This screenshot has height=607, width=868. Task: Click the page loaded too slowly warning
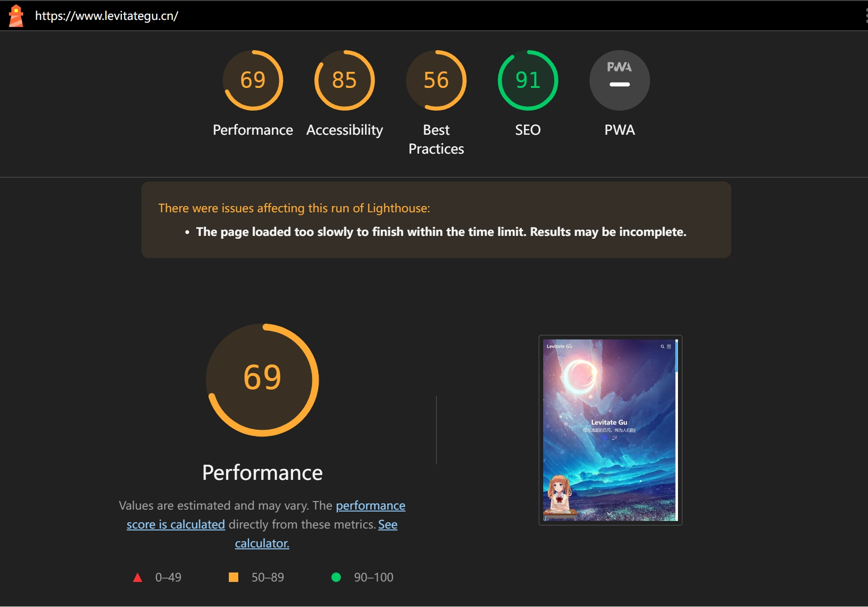click(x=441, y=232)
